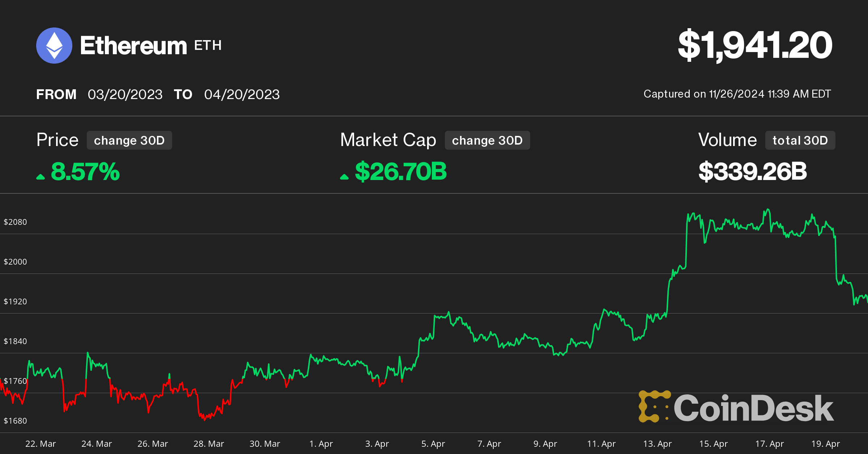Click the '11. Apr' x-axis label
This screenshot has width=868, height=454.
coord(601,444)
